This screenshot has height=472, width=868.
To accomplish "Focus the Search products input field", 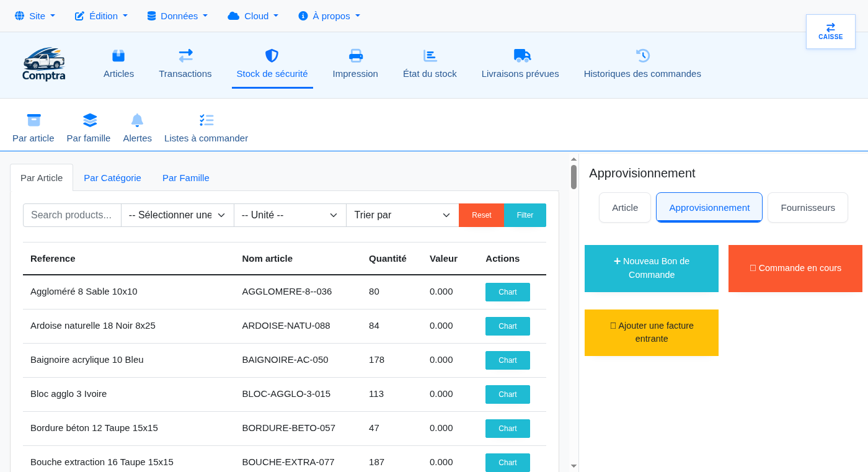I will (72, 215).
